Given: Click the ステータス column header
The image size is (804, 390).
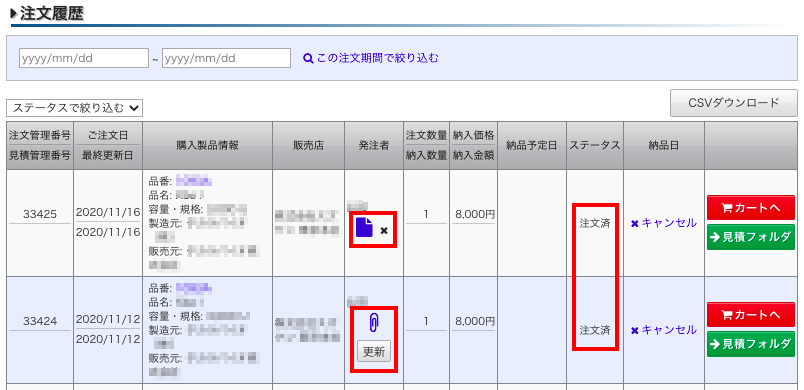Looking at the screenshot, I should (595, 146).
